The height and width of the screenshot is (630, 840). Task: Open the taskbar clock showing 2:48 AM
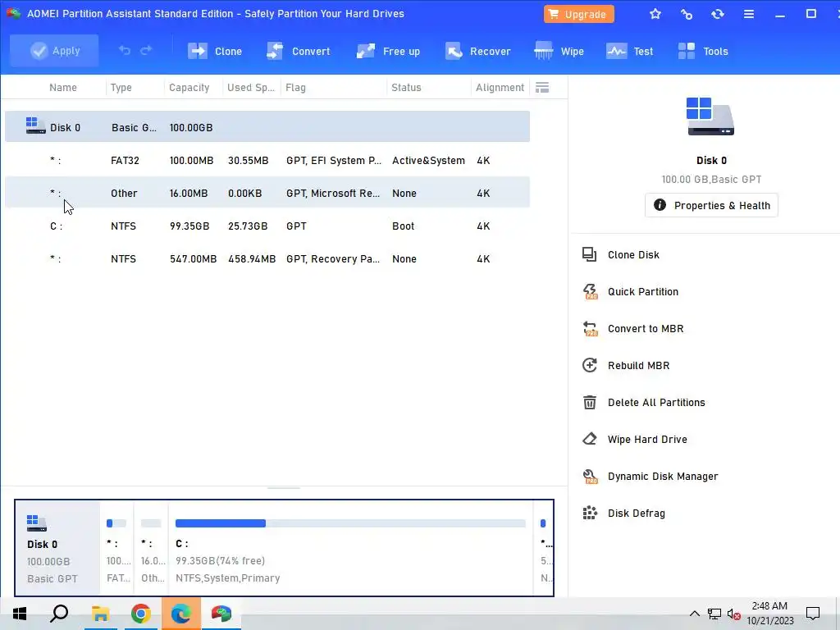(769, 614)
